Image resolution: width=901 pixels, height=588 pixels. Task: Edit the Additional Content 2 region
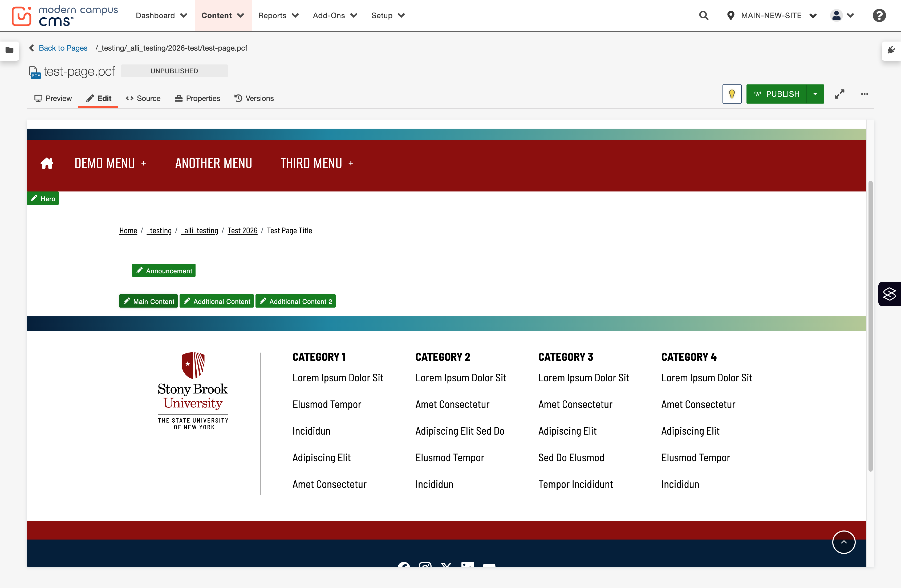coord(295,301)
